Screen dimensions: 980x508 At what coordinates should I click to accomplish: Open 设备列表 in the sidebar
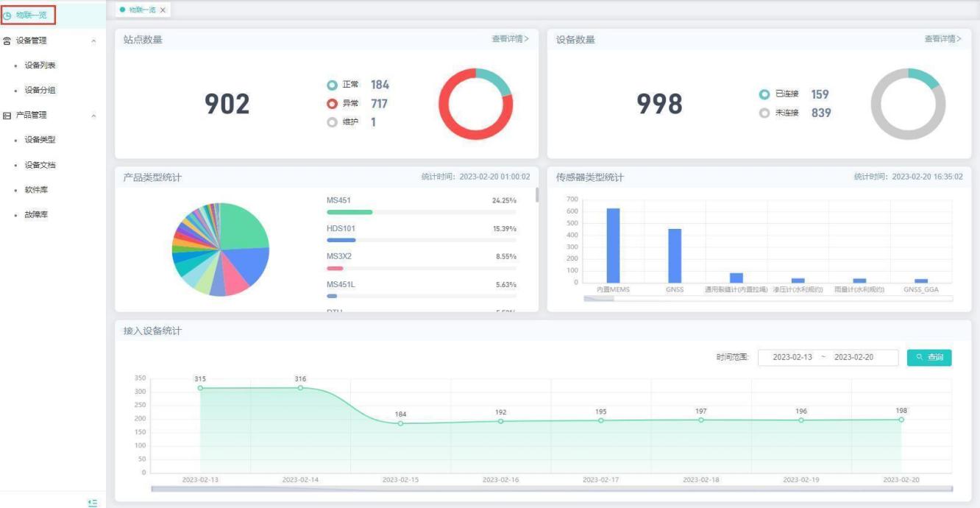point(40,66)
